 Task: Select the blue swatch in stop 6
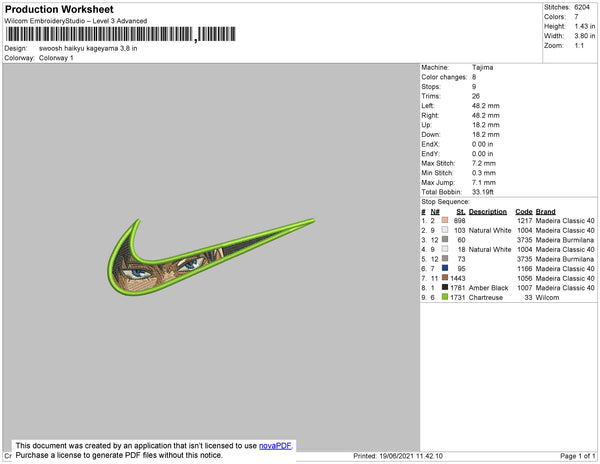445,268
